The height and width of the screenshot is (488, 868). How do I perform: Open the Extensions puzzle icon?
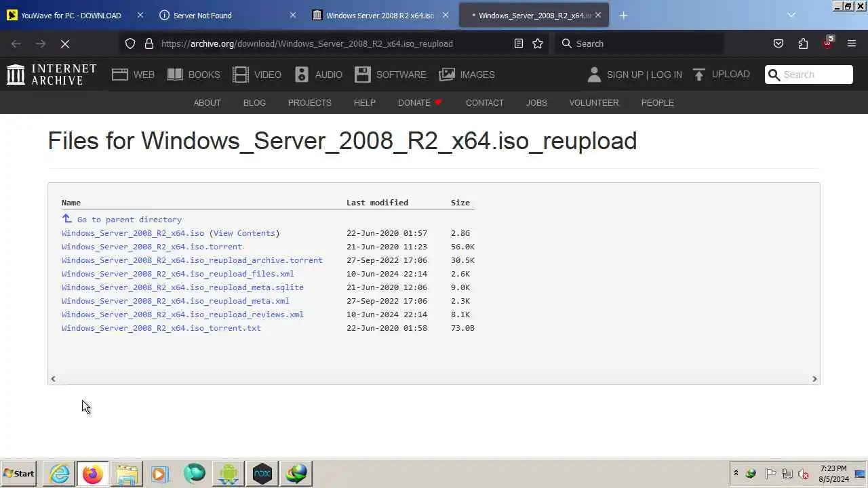click(803, 43)
